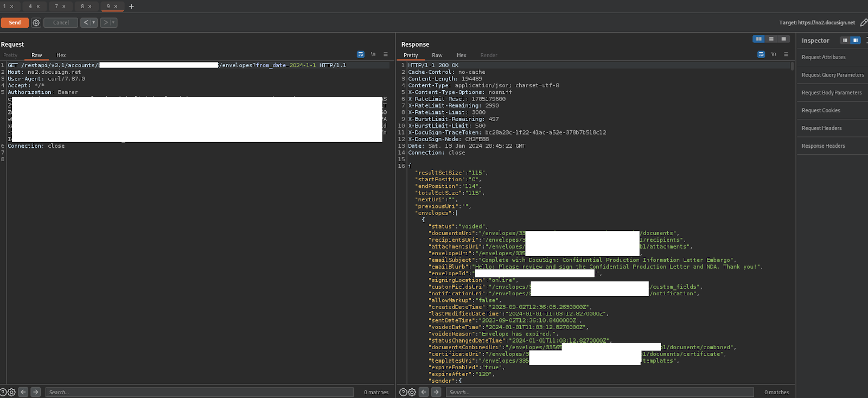Image resolution: width=868 pixels, height=398 pixels.
Task: Expand Response Headers in Inspector
Action: coord(832,146)
